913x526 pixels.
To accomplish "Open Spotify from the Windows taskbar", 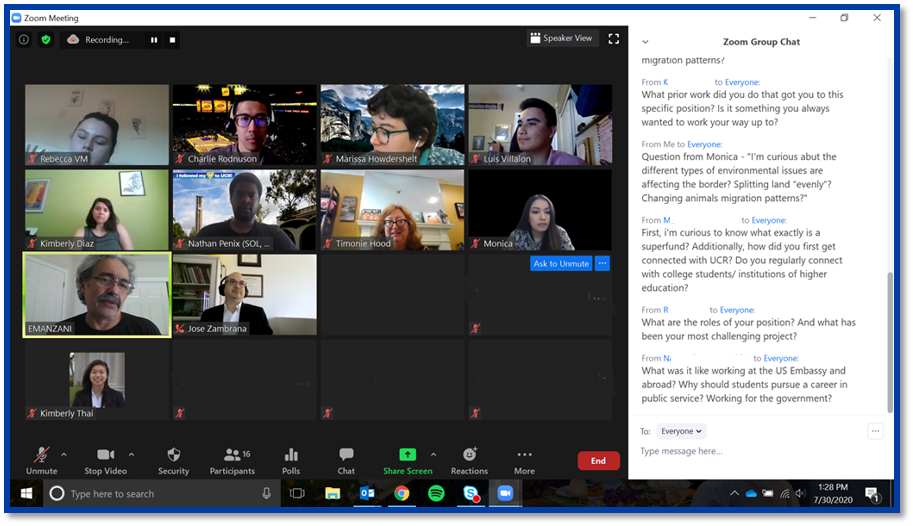I will [x=436, y=493].
